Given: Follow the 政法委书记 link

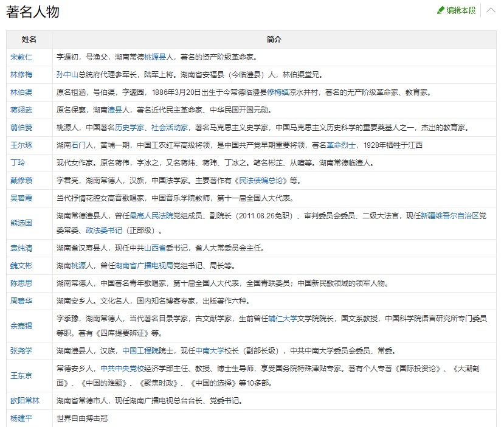Looking at the screenshot, I should [x=104, y=231].
